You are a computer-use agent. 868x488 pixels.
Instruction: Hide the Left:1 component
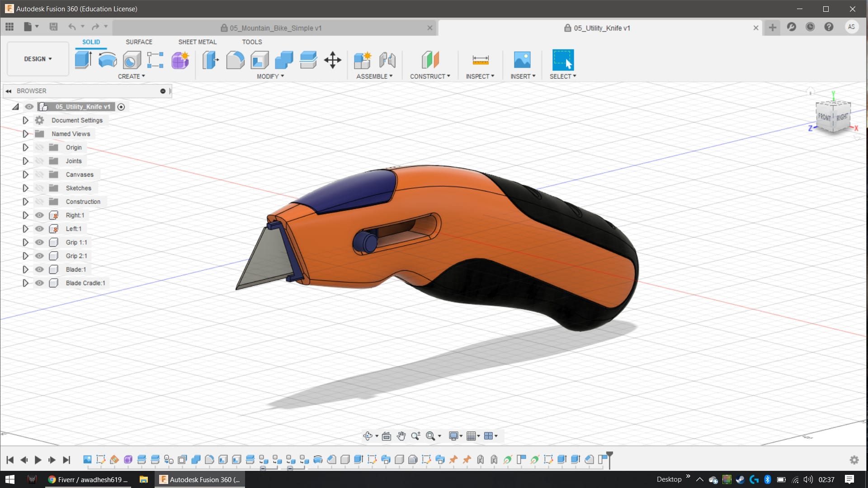[39, 229]
